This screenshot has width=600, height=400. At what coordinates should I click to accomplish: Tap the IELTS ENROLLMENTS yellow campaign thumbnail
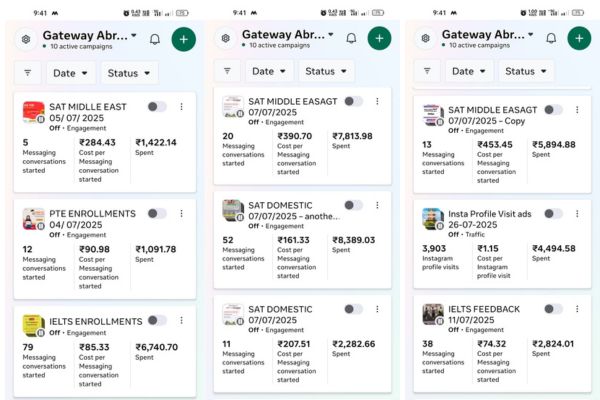point(33,326)
